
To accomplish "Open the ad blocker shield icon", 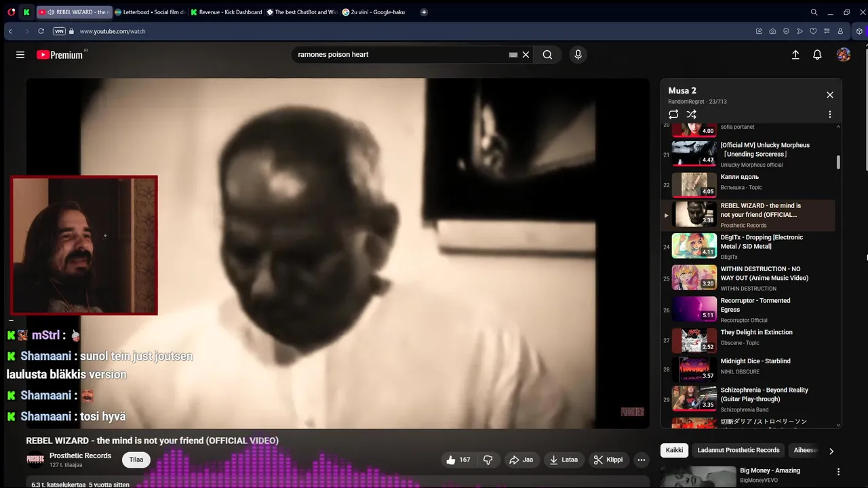I will coord(786,31).
